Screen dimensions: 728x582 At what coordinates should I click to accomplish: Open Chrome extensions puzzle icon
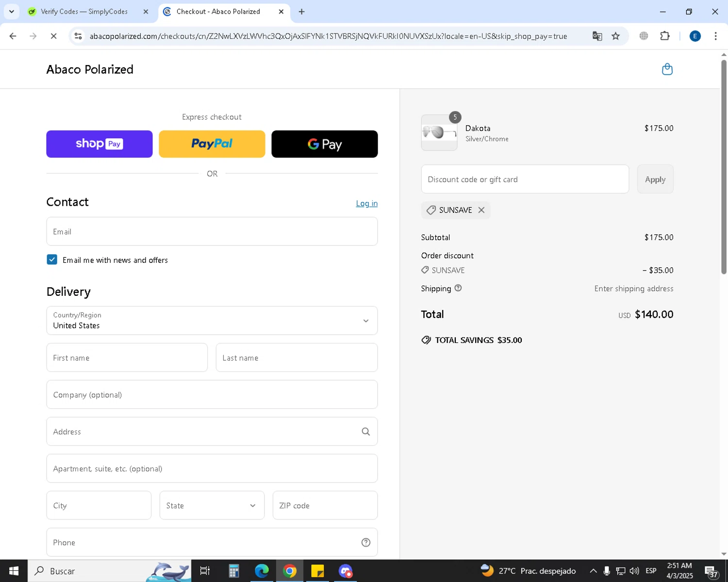665,36
